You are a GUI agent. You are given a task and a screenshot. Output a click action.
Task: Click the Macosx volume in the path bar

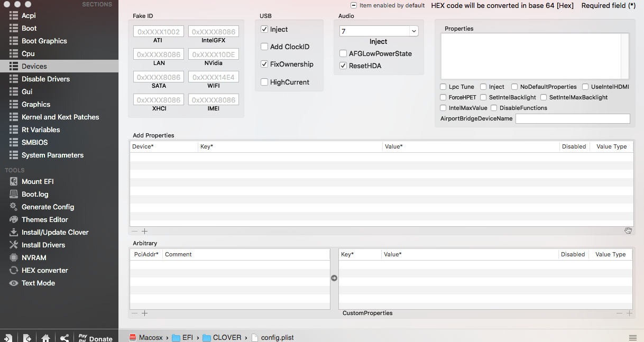[146, 337]
